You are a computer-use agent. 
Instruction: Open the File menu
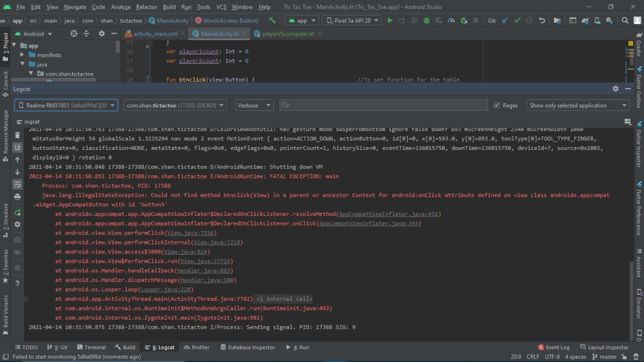click(x=20, y=7)
